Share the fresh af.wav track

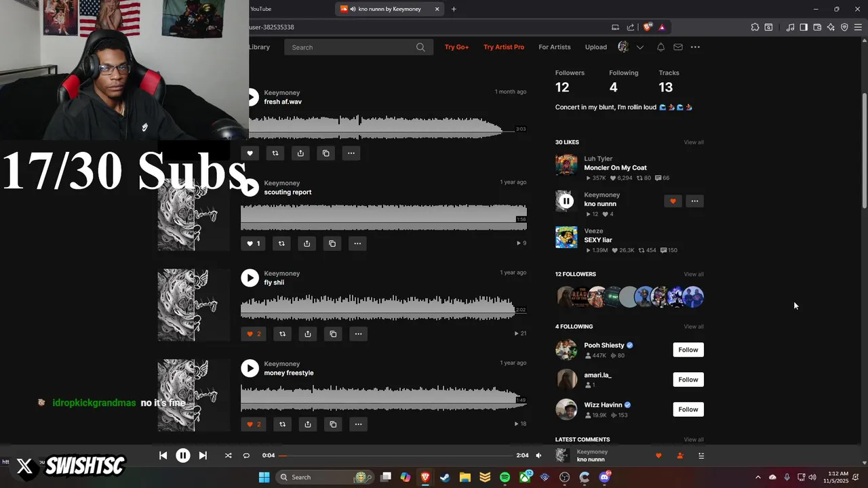pos(300,153)
